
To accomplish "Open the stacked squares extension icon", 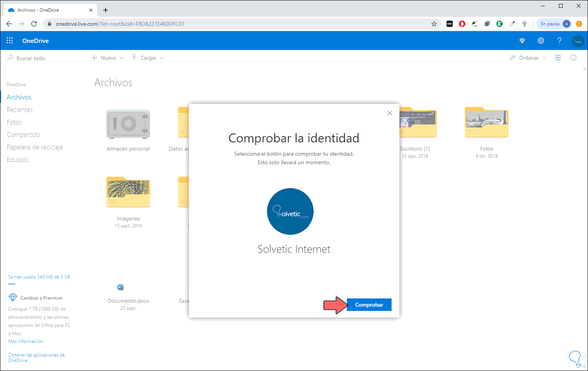I will 487,24.
